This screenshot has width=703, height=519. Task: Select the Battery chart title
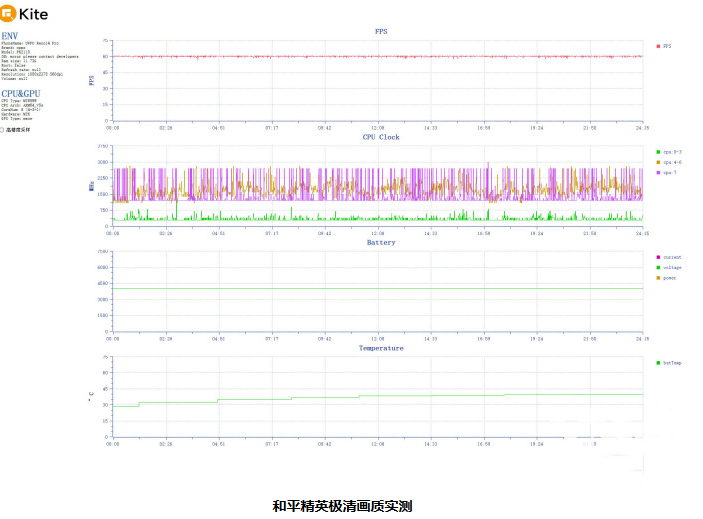381,242
